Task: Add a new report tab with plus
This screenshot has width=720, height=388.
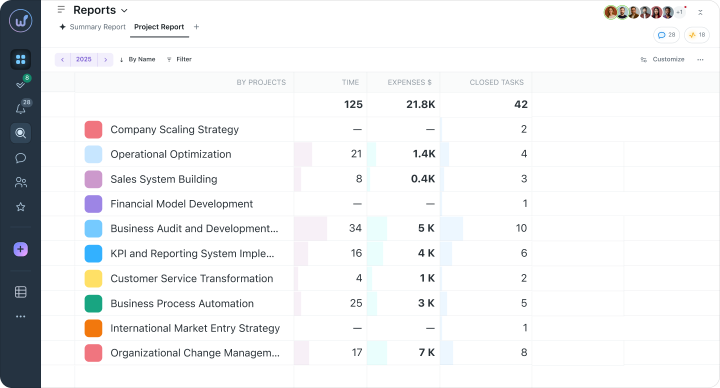Action: [197, 27]
